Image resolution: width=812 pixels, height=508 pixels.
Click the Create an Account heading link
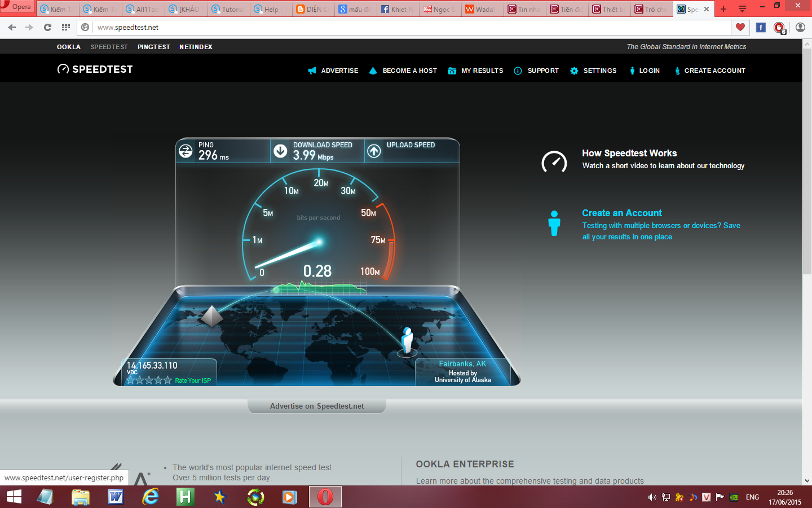point(622,213)
